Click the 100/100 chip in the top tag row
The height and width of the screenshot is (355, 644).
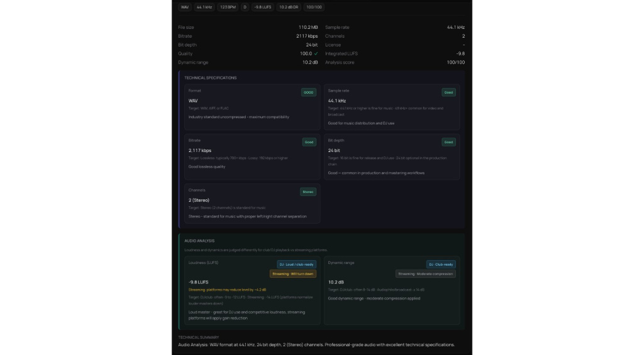click(314, 7)
